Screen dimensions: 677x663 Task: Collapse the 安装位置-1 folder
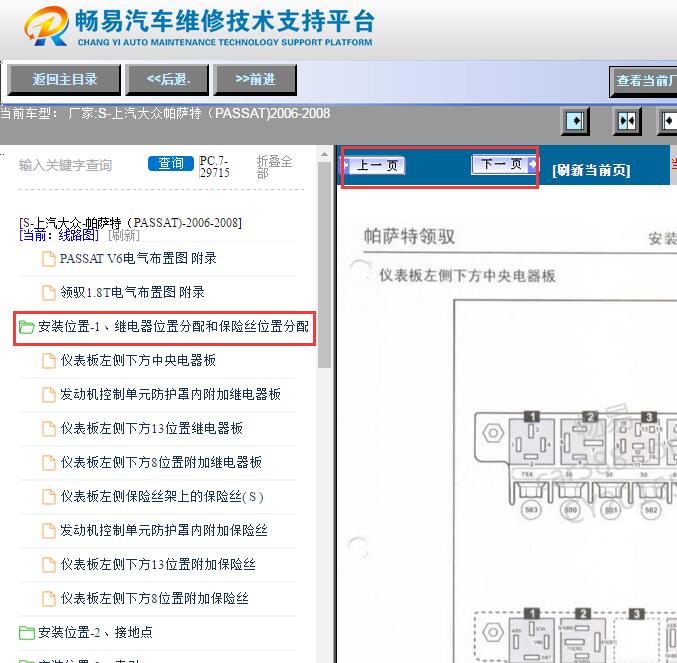173,327
